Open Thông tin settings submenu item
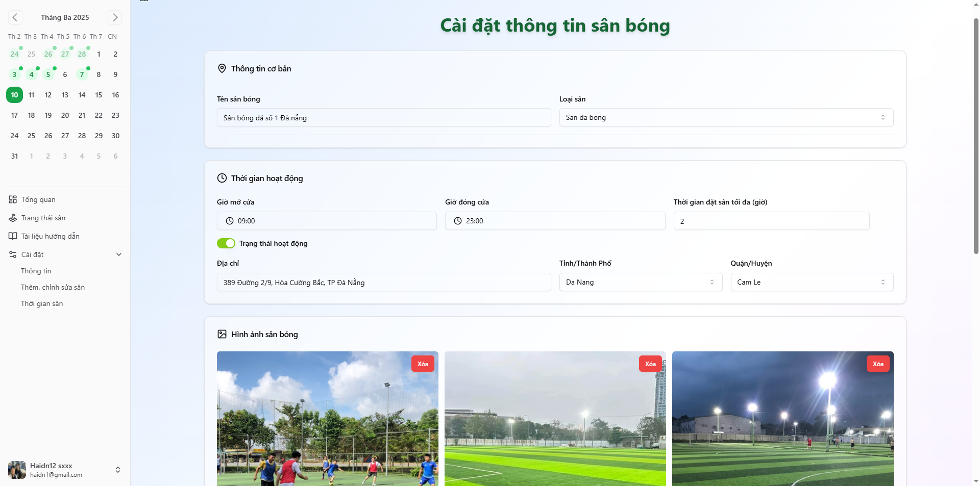Viewport: 980px width, 486px height. (x=36, y=271)
